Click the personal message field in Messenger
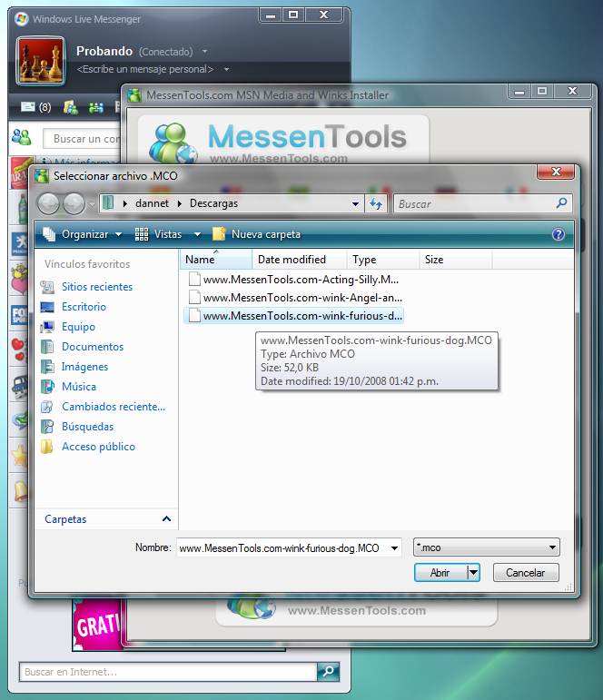The image size is (603, 700). click(144, 69)
